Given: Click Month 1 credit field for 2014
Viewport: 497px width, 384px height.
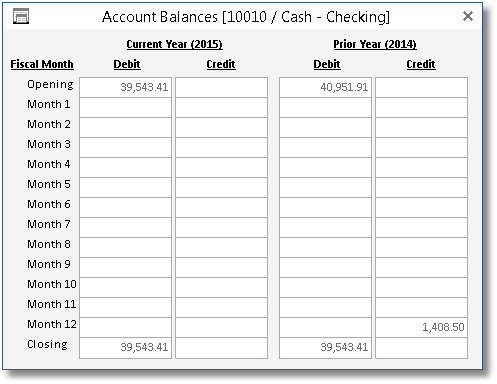Looking at the screenshot, I should click(422, 107).
